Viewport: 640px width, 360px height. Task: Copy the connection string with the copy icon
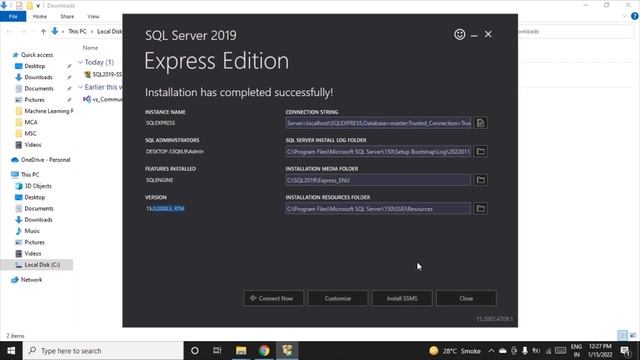(480, 123)
